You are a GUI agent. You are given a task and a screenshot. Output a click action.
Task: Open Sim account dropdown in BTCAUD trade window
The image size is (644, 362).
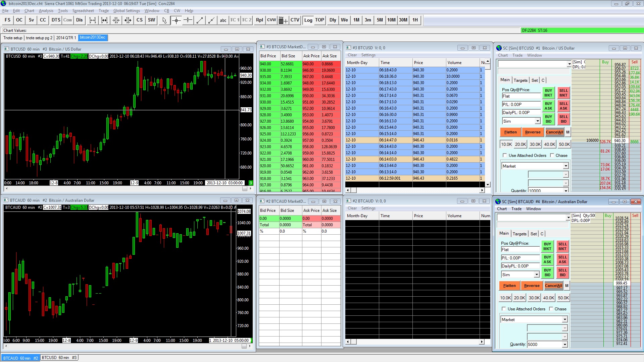[537, 275]
